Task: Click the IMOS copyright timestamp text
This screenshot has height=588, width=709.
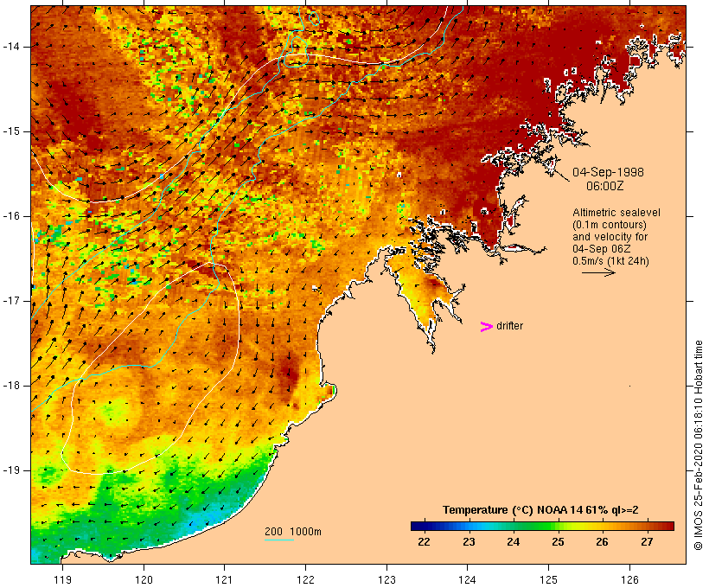Action: (698, 445)
